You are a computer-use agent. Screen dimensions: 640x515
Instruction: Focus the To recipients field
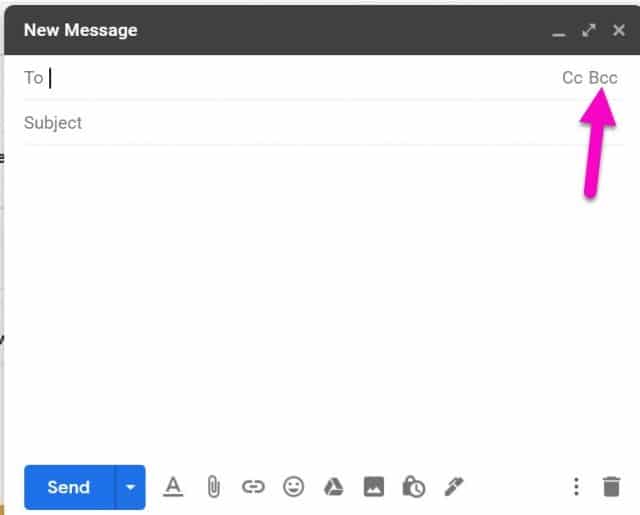tap(300, 78)
